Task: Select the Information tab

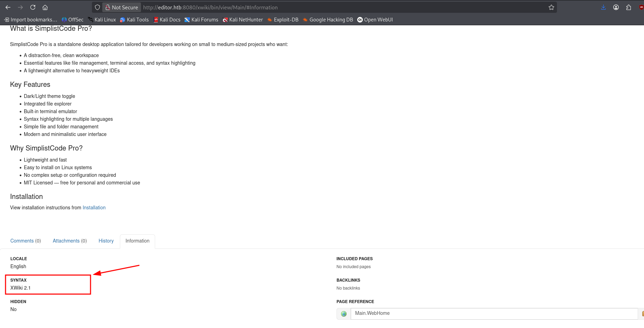Action: pyautogui.click(x=138, y=241)
